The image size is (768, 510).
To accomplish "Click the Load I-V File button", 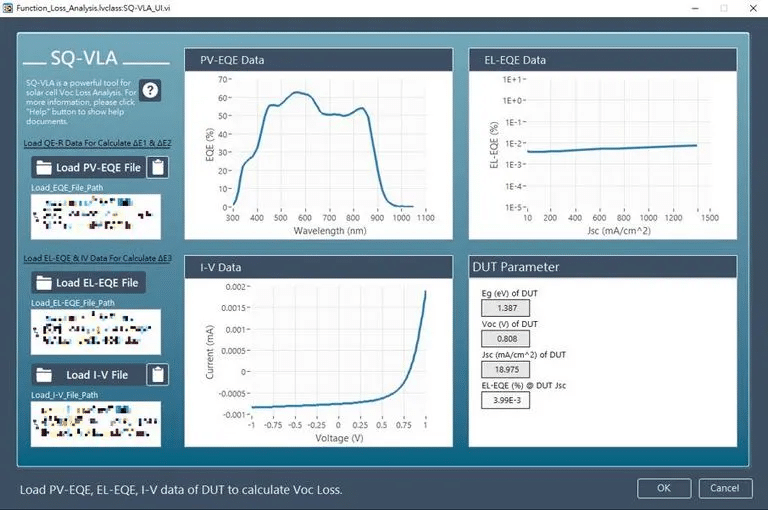I will tap(89, 375).
